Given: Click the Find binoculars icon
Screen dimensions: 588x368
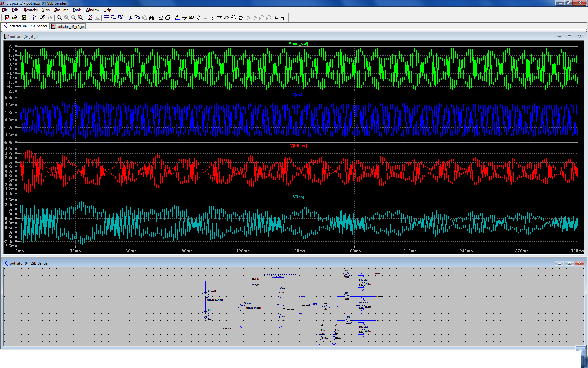Looking at the screenshot, I should [x=151, y=18].
